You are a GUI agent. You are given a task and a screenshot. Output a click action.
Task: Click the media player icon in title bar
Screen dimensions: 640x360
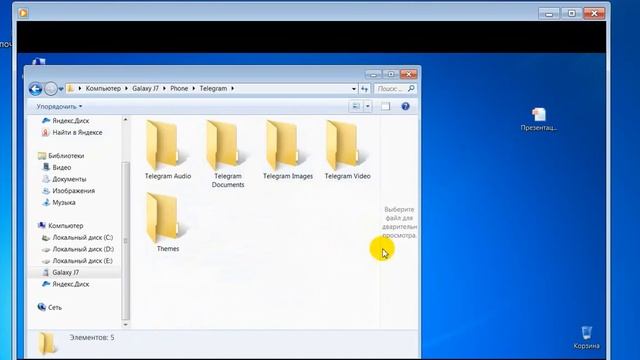click(23, 13)
